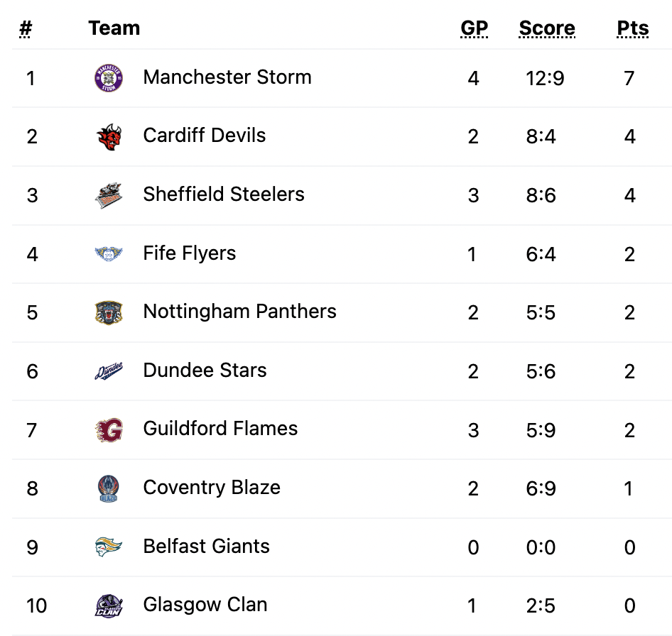Click the Belfast Giants team name

coord(206,547)
